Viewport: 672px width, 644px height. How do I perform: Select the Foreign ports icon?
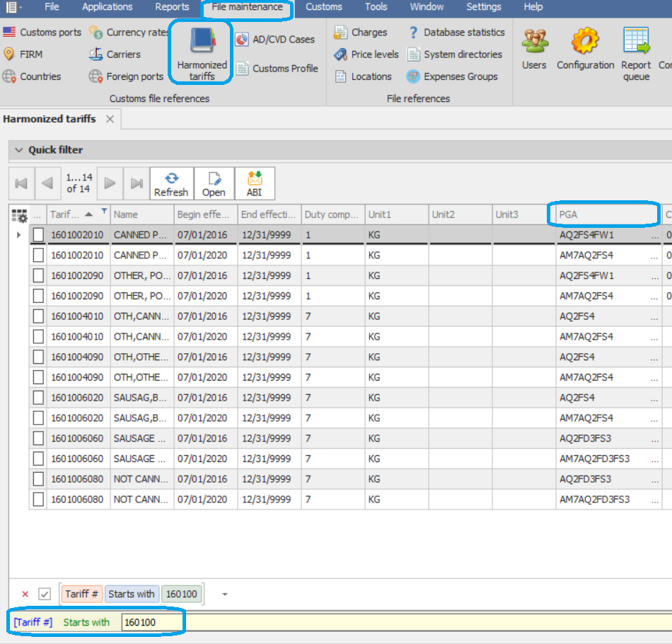click(x=133, y=76)
